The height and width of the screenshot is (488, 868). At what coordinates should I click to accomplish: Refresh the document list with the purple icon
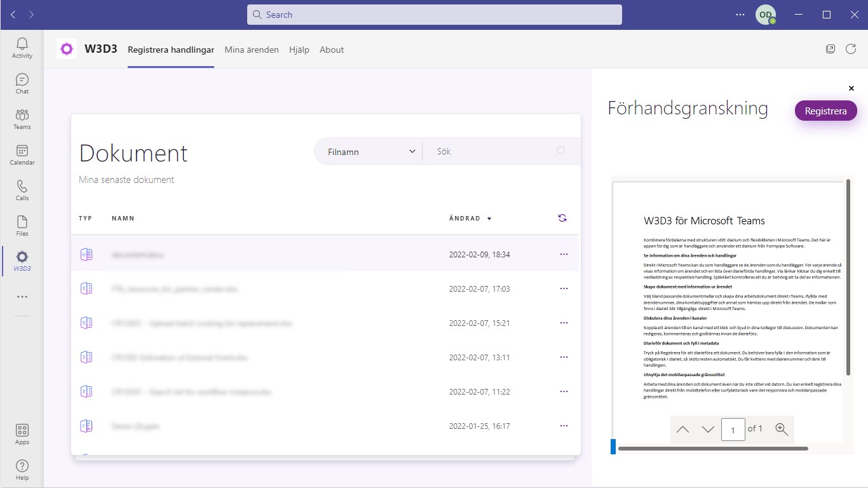tap(562, 218)
